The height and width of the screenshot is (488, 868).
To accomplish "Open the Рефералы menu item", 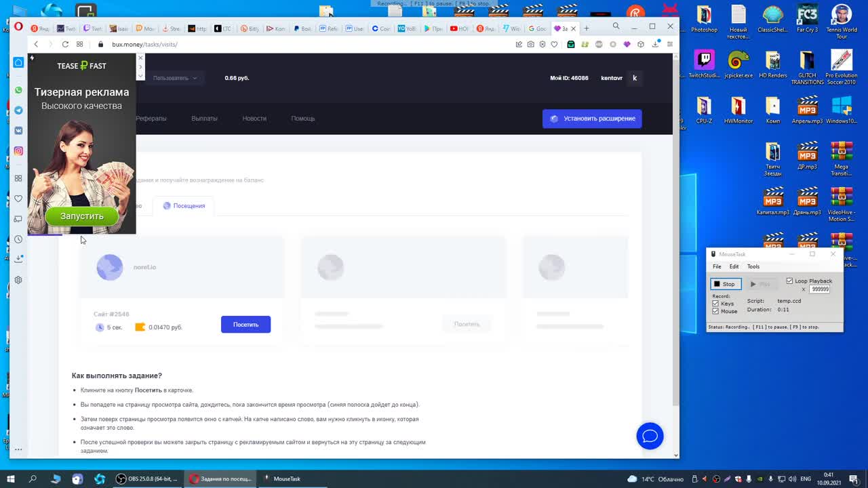I will 151,119.
